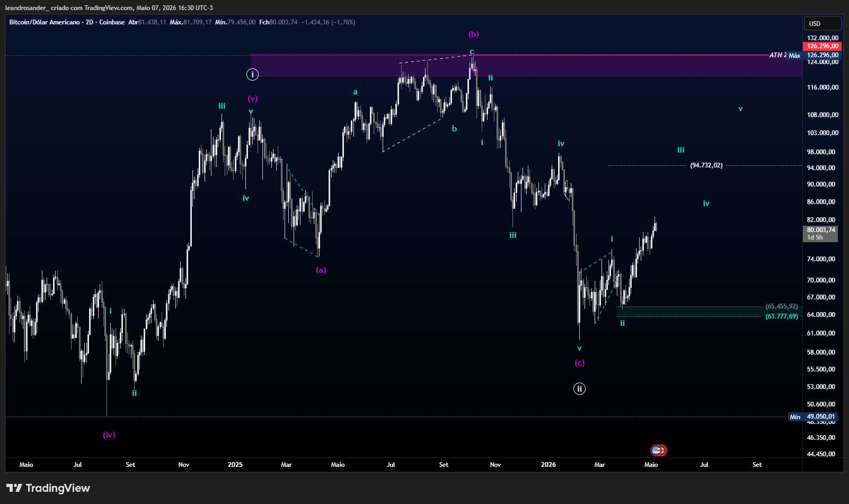Select the magenta (c) wave label
Viewport: 849px width, 504px height.
[x=579, y=363]
